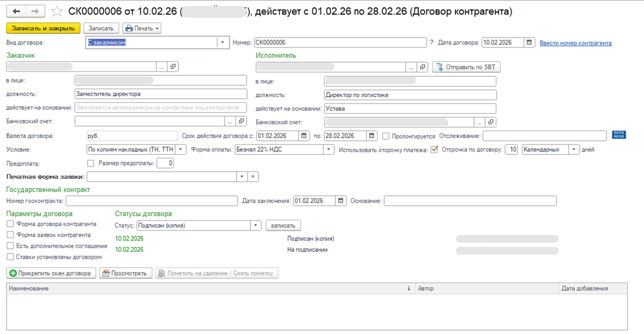Click the Записать button in toolbar
644x334 pixels.
click(101, 28)
